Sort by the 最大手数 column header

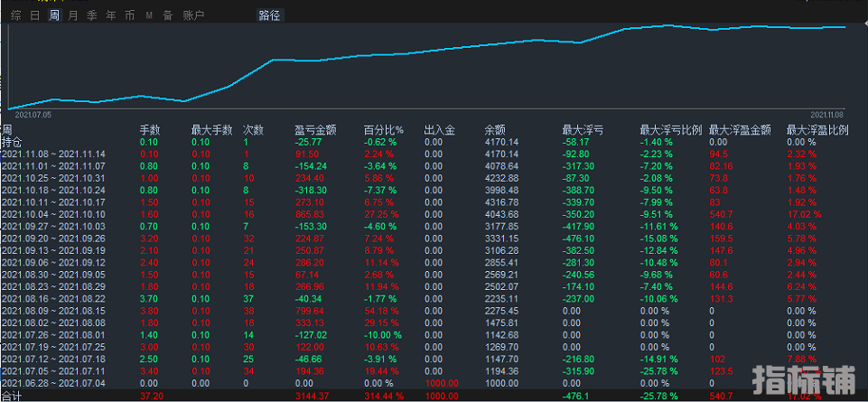(211, 130)
